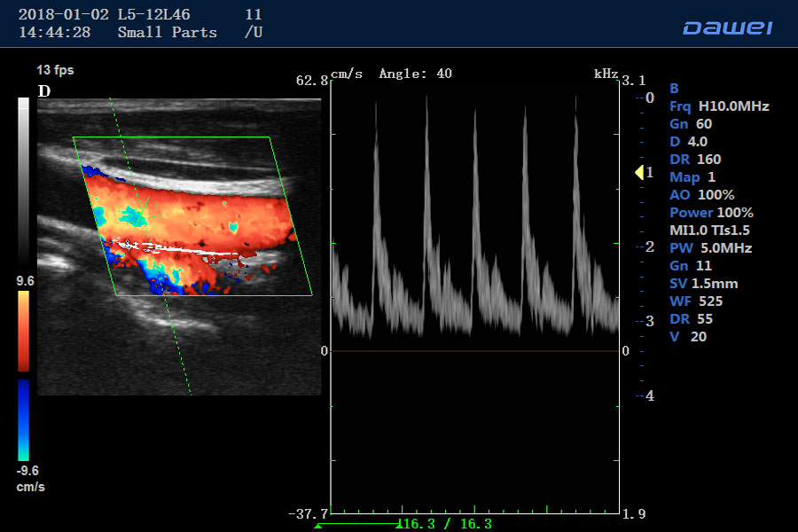The width and height of the screenshot is (798, 532).
Task: Select the V 20 parameter
Action: 688,337
